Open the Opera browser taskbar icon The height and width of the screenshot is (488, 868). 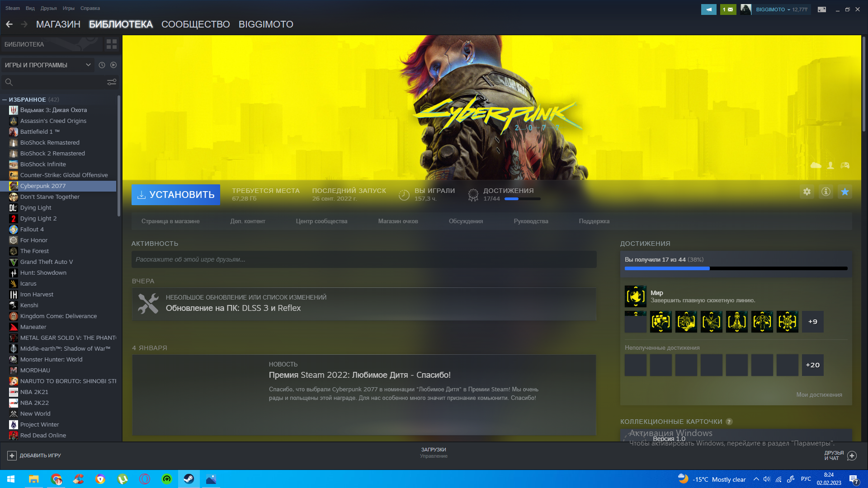(x=145, y=479)
